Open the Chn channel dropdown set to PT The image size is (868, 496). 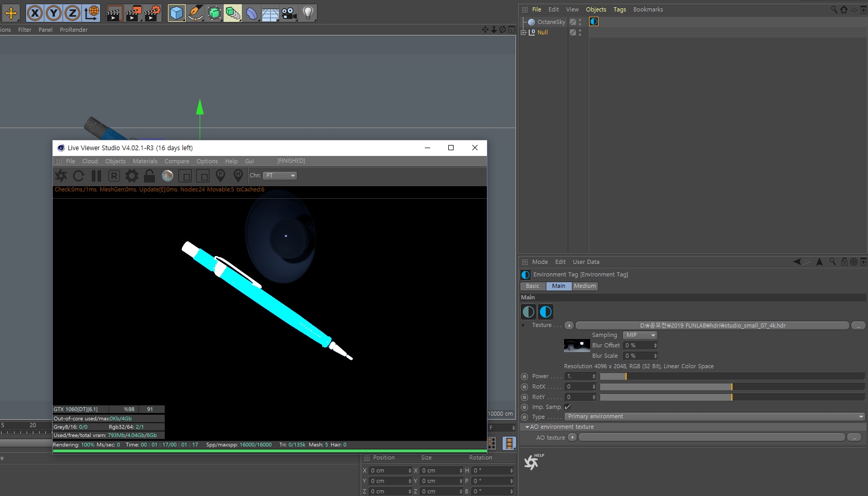point(280,176)
